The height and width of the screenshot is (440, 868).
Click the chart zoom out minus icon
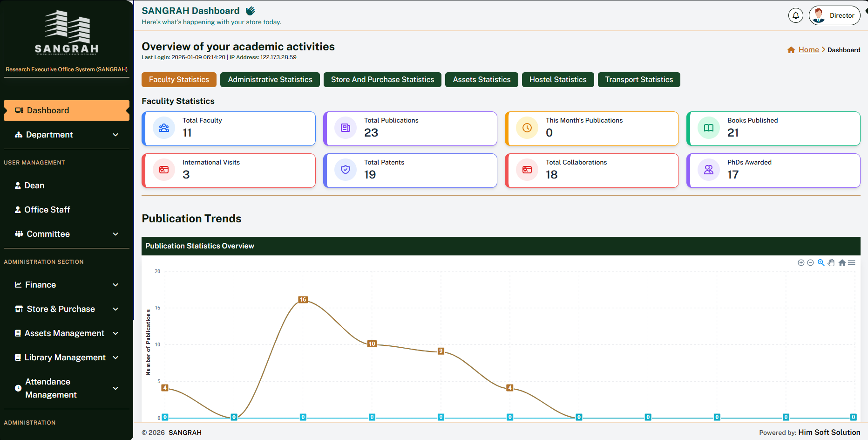[x=810, y=263]
